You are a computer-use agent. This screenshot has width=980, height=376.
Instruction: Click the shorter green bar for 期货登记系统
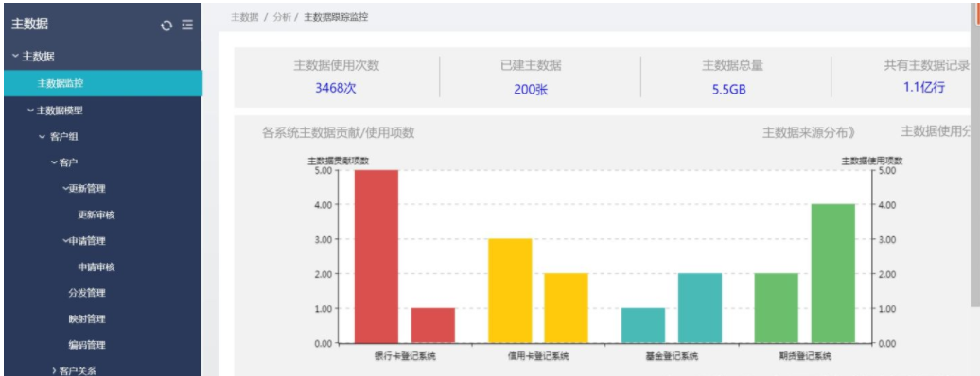[x=777, y=308]
